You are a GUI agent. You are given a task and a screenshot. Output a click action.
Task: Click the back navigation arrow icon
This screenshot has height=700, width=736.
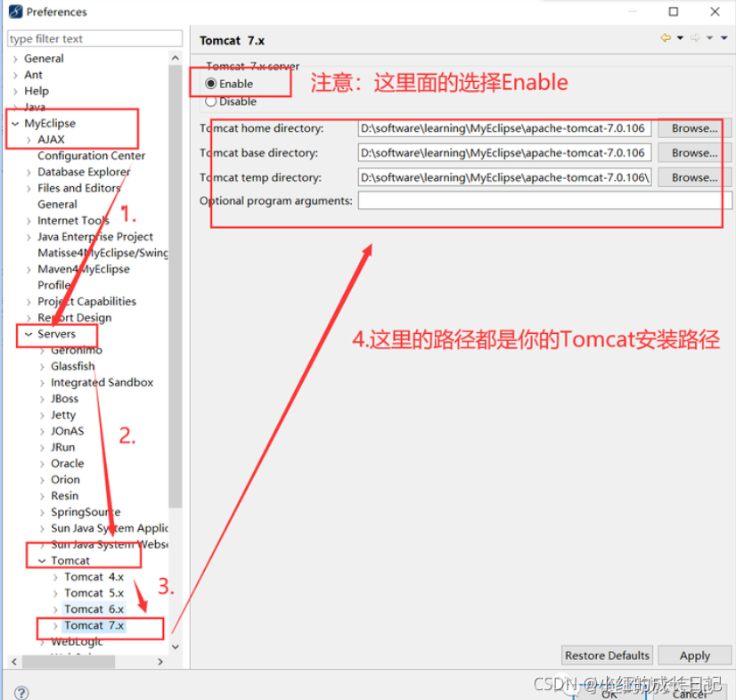(x=666, y=38)
